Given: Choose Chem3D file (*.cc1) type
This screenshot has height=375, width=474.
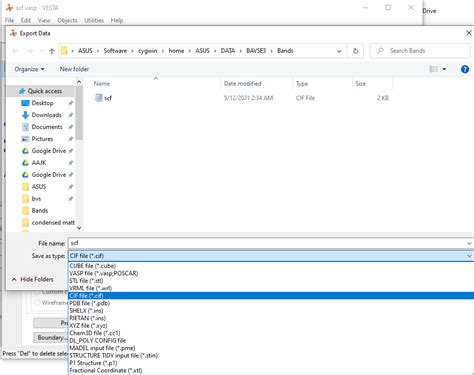Looking at the screenshot, I should (271, 333).
